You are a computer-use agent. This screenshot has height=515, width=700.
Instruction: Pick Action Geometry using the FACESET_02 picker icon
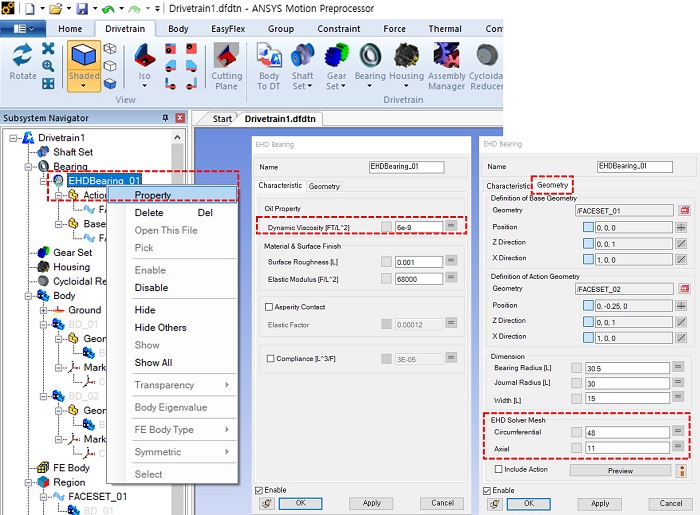pyautogui.click(x=684, y=289)
